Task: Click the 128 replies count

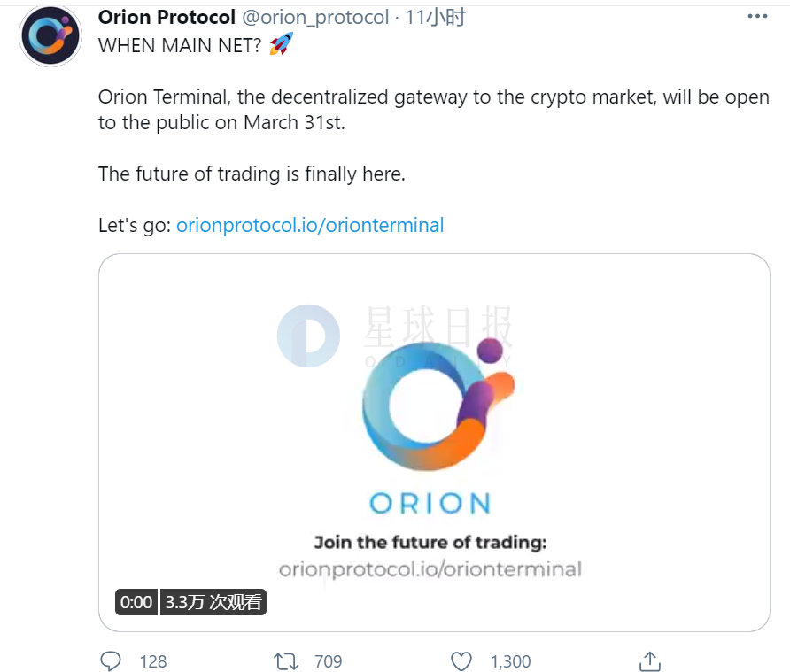Action: (152, 661)
